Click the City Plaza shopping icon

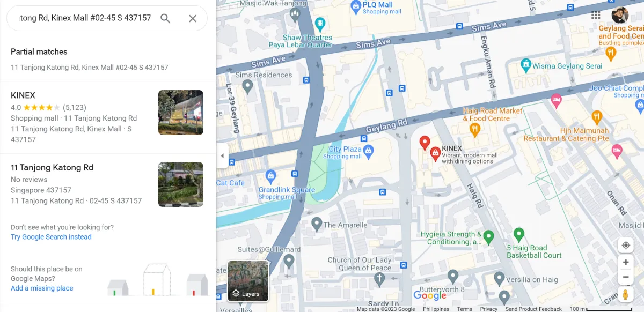[369, 152]
